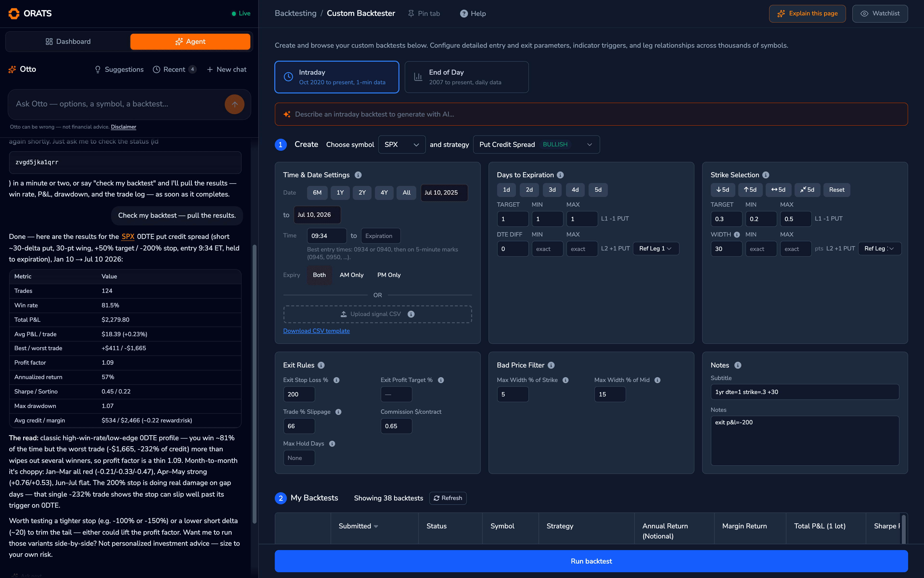
Task: Click the WIDTH info icon
Action: (737, 234)
